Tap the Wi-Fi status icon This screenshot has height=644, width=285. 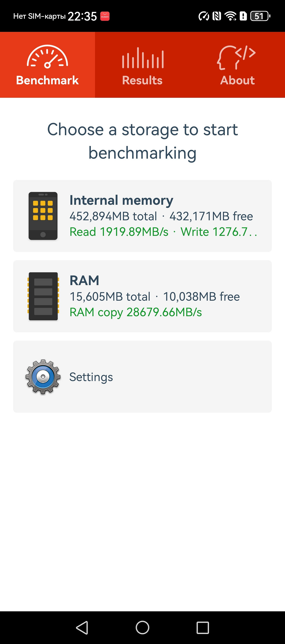pyautogui.click(x=230, y=16)
